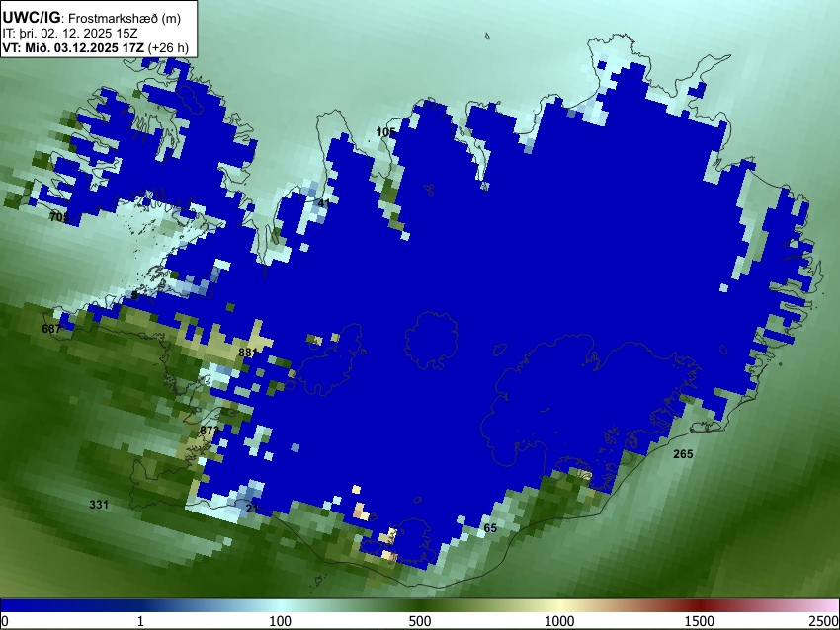Click the dark red part of the colorbar
The height and width of the screenshot is (630, 840).
[x=700, y=605]
